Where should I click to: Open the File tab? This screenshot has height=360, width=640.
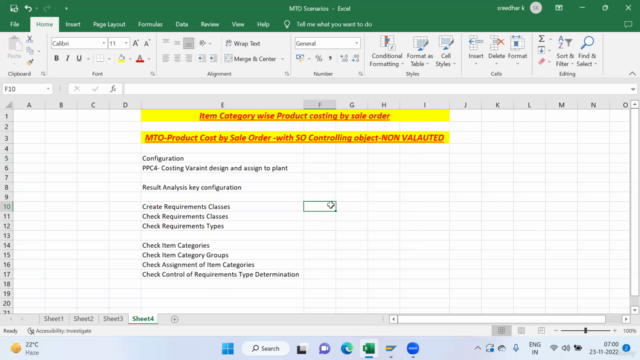[15, 24]
